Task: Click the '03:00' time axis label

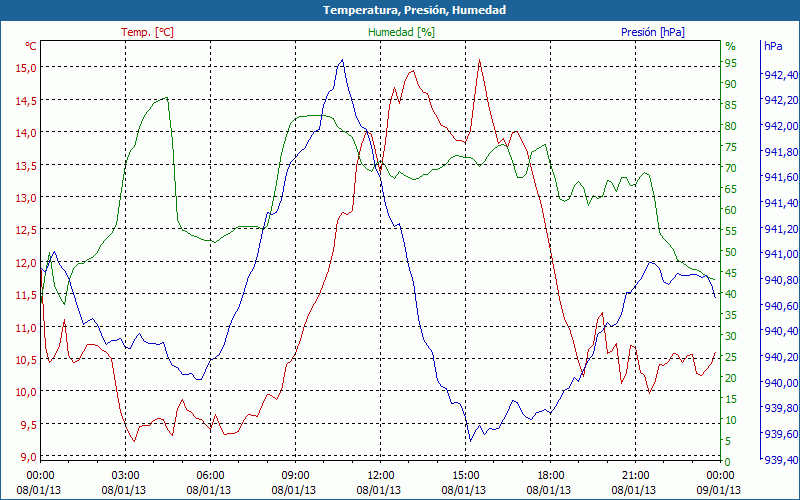Action: tap(126, 476)
